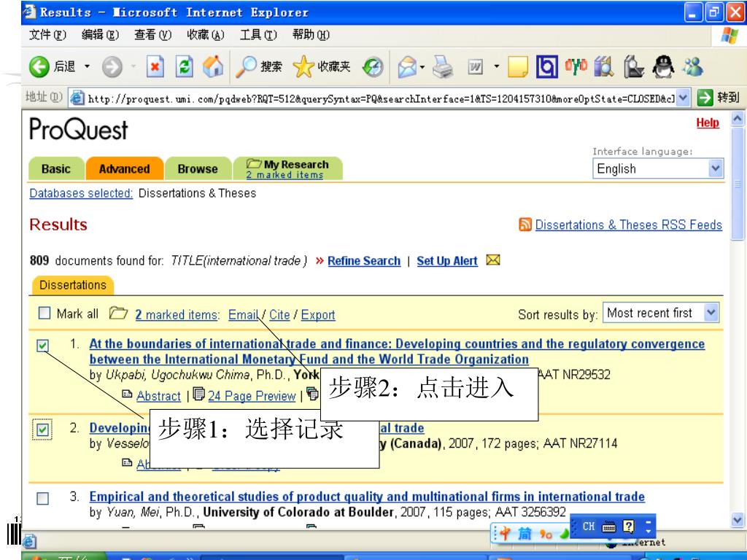The width and height of the screenshot is (747, 560).
Task: Click the Help link
Action: point(708,122)
